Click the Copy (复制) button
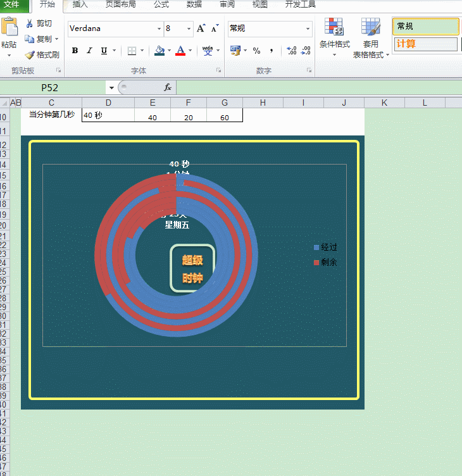The width and height of the screenshot is (462, 476). 38,39
